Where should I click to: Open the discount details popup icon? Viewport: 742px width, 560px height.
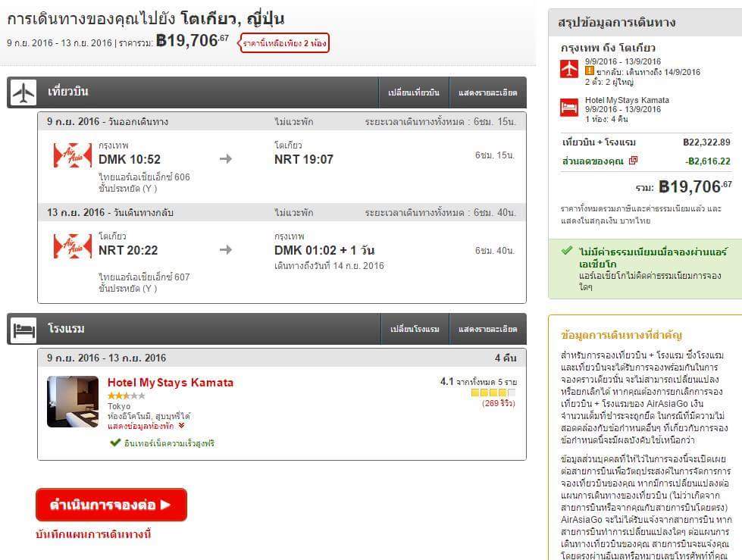(x=633, y=161)
